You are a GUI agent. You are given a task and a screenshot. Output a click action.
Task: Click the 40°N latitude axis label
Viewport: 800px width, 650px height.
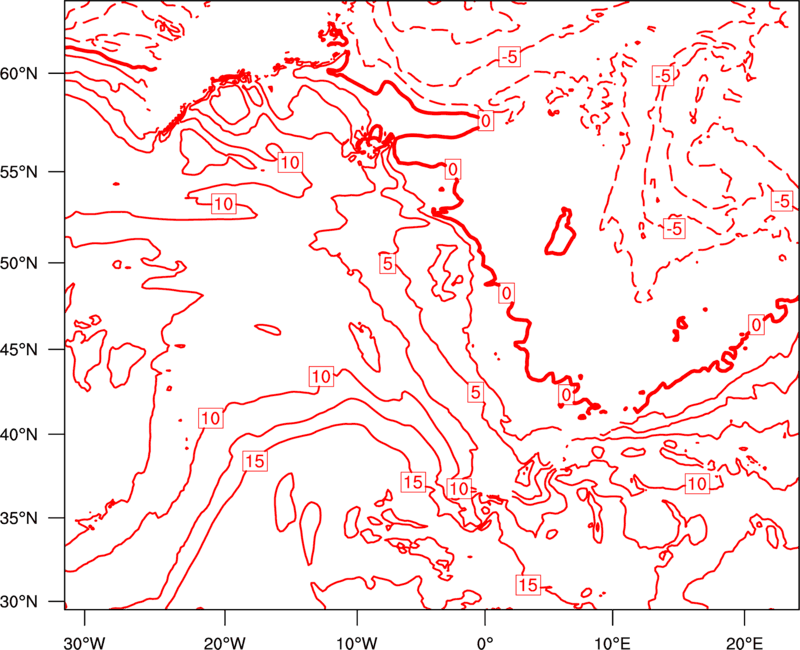coord(19,435)
